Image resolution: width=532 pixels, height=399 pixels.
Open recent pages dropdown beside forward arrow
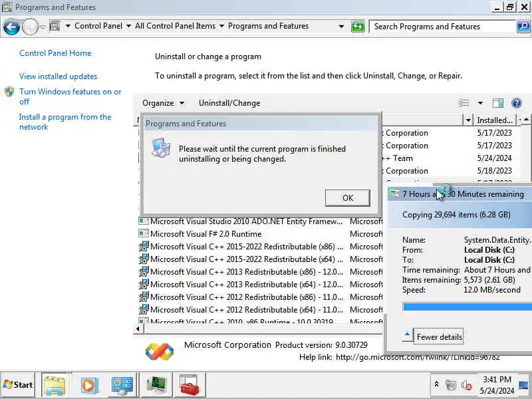(43, 27)
